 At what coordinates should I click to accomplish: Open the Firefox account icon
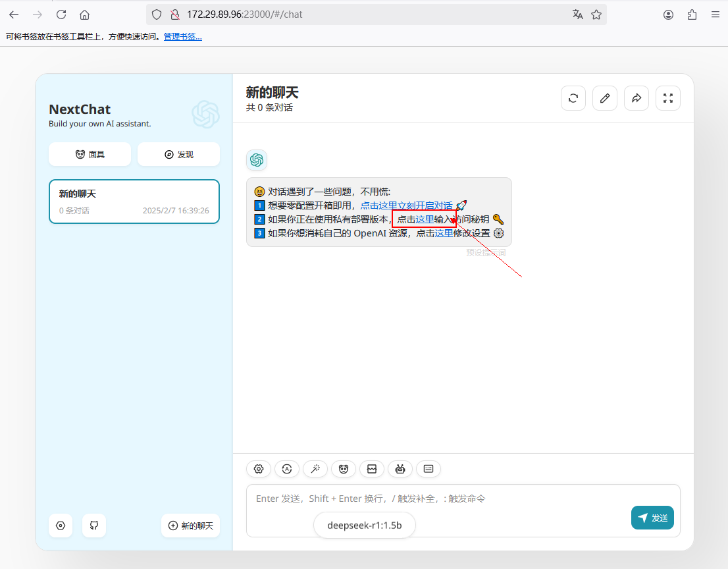click(669, 15)
